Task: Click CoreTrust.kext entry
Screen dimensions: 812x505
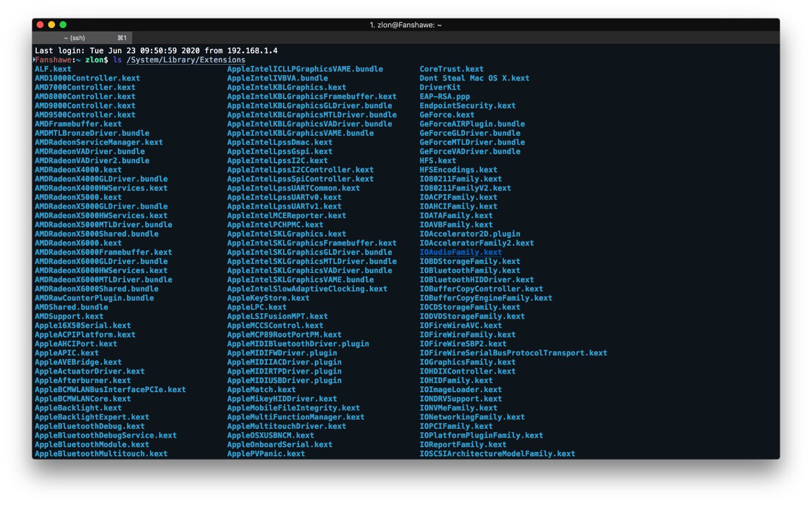Action: coord(452,69)
